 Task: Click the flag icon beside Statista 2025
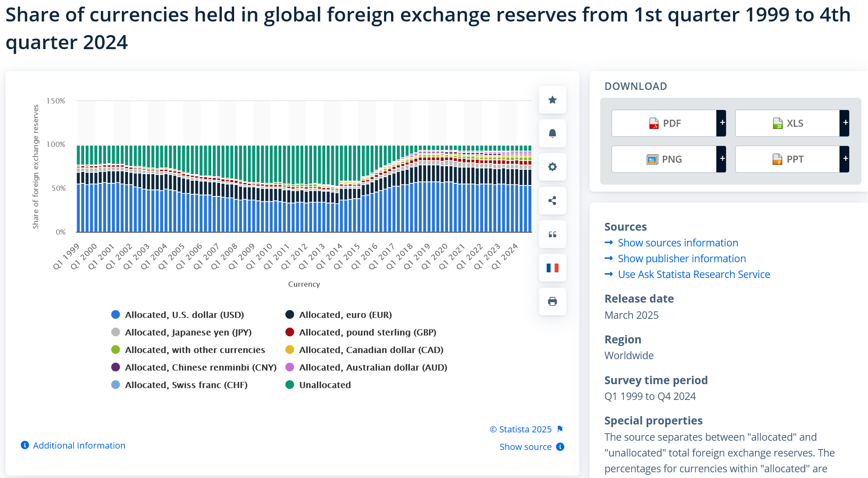pyautogui.click(x=560, y=429)
